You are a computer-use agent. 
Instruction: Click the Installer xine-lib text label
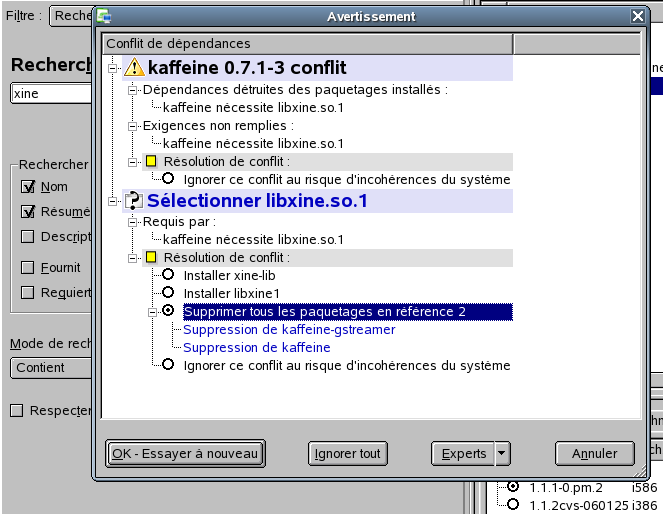(x=230, y=276)
